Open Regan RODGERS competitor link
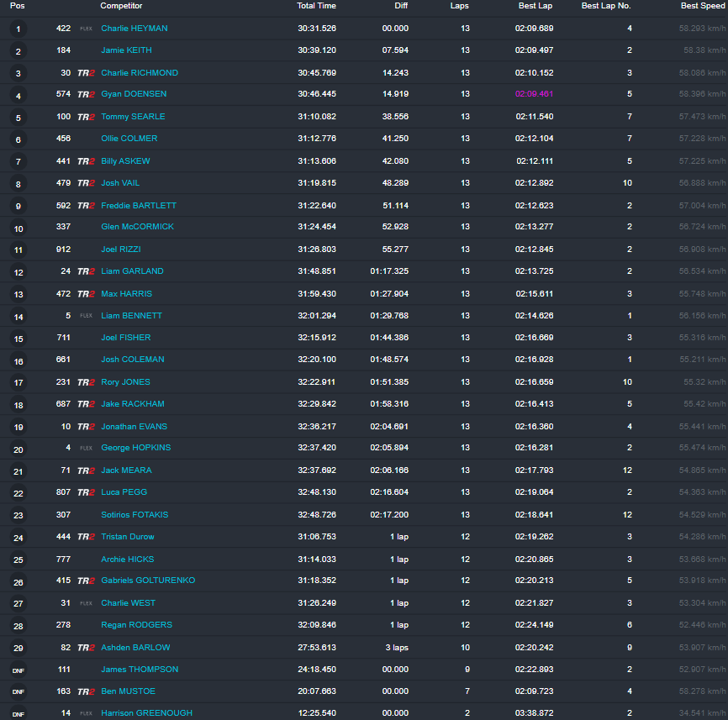Screen dimensions: 728x720 [136, 625]
